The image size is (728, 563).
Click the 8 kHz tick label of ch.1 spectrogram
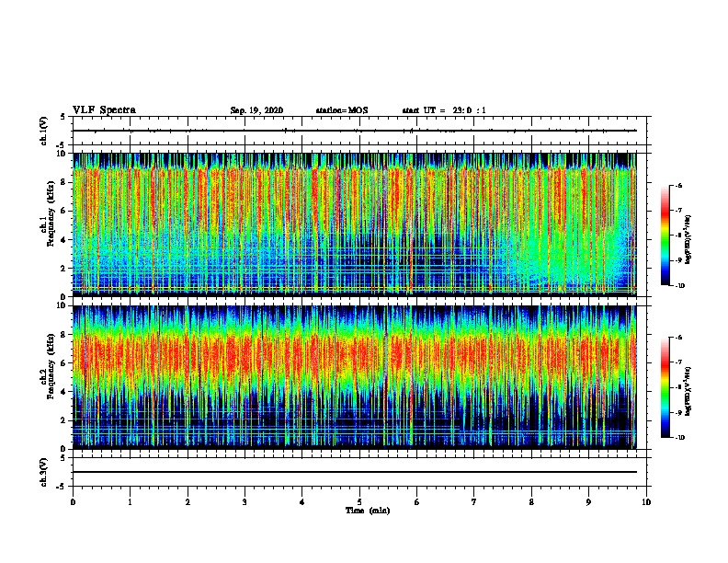pyautogui.click(x=63, y=182)
